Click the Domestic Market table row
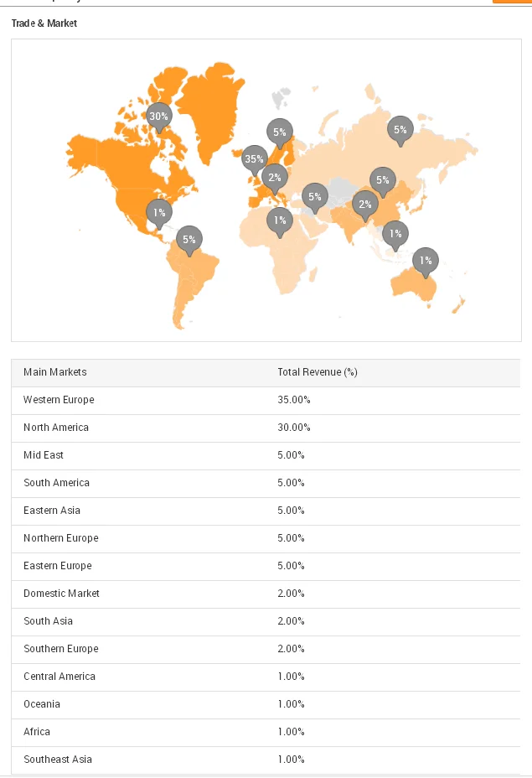This screenshot has height=778, width=532. tap(61, 594)
